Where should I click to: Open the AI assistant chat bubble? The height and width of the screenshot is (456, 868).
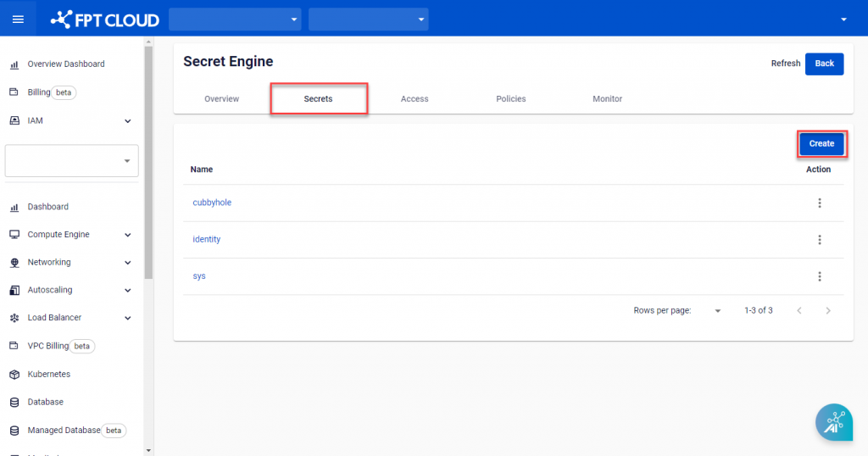[833, 422]
